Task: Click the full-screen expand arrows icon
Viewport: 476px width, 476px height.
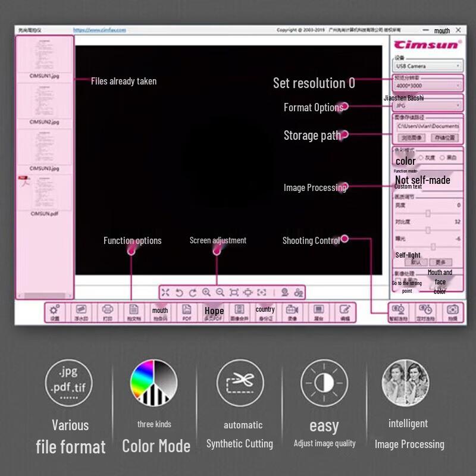Action: coord(165,292)
